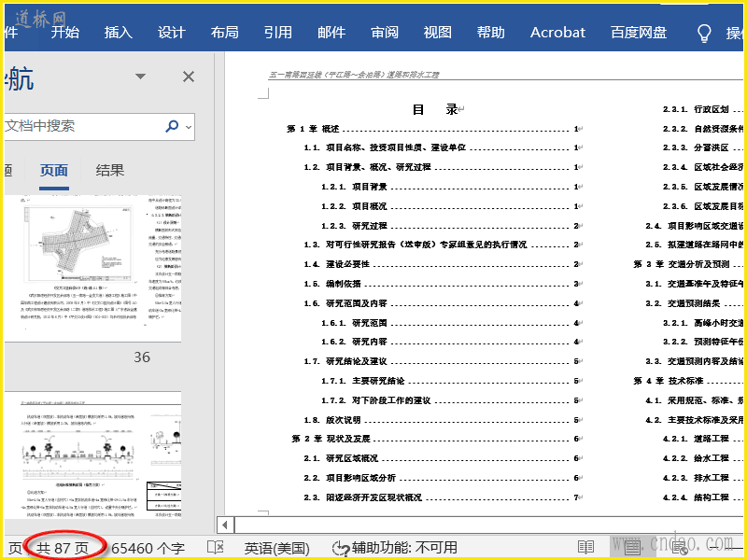Click TOC entry 2.3.1. 行政区划
This screenshot has width=747, height=560.
pyautogui.click(x=703, y=109)
